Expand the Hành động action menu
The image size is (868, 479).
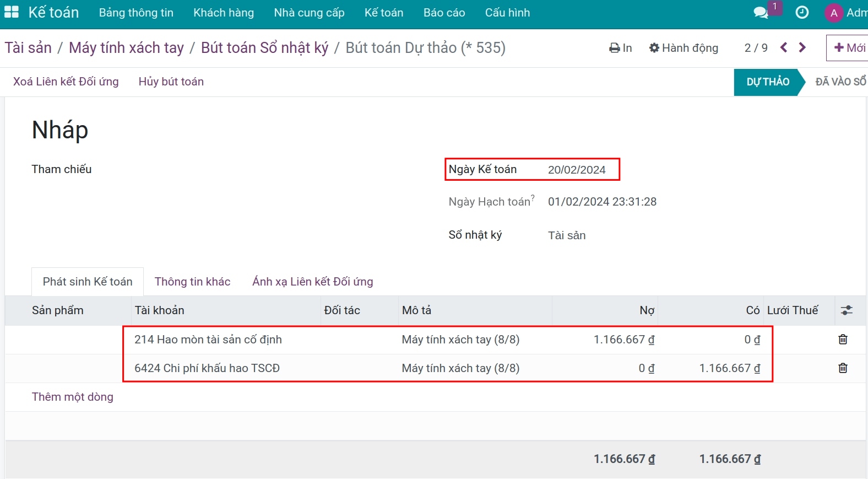(683, 48)
